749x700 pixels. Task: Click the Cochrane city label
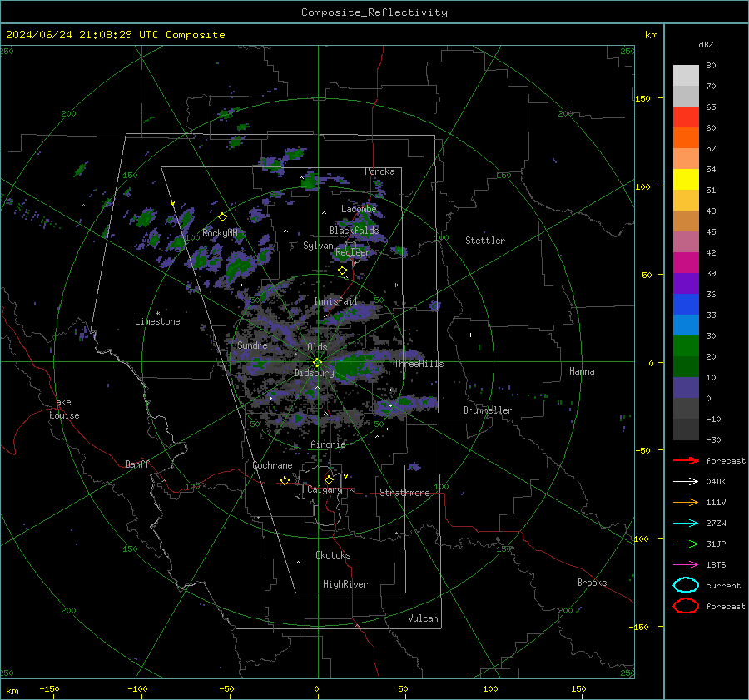272,465
